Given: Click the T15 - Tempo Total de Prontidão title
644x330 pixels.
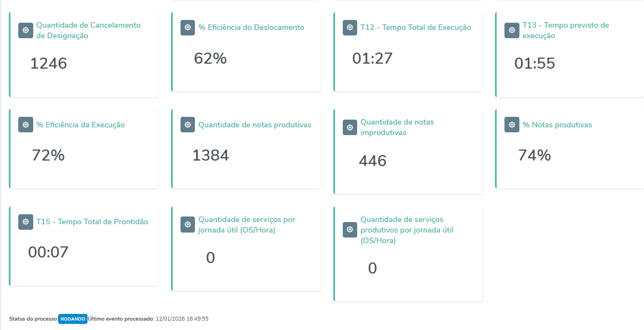Looking at the screenshot, I should tap(92, 221).
